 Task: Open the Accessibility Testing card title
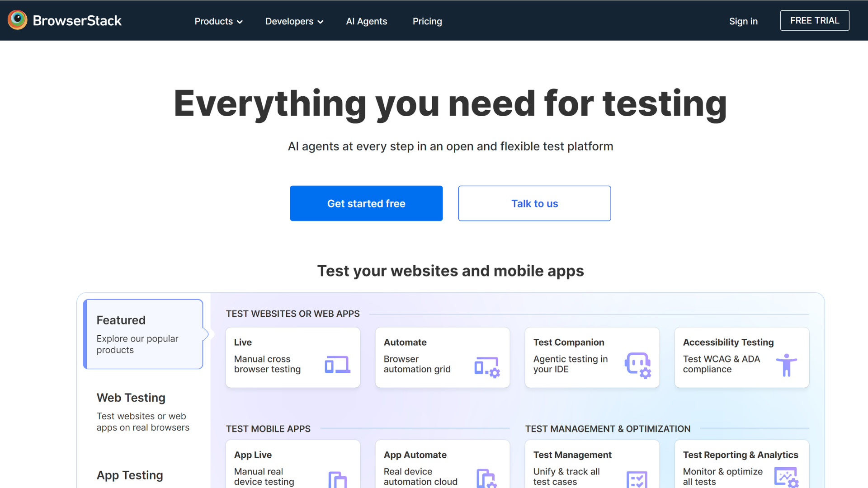728,342
